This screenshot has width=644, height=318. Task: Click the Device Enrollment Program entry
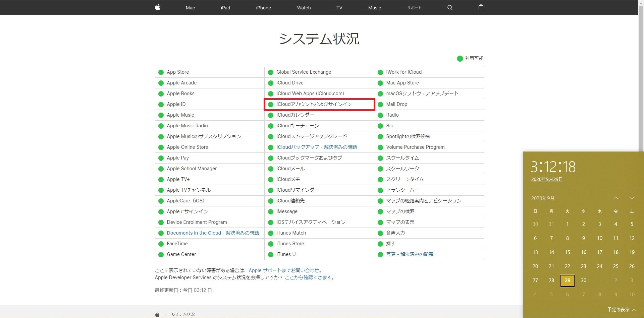[197, 222]
